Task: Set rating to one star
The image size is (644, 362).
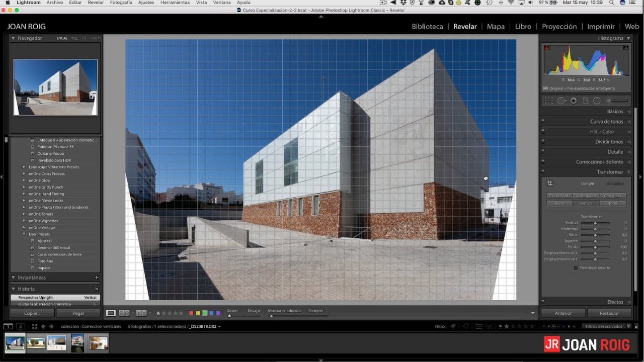Action: tap(158, 313)
